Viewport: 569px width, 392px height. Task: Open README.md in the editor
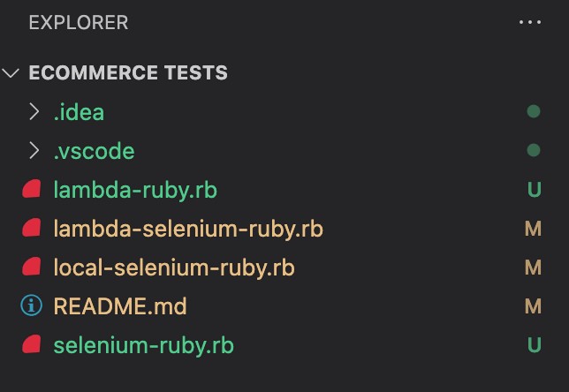(x=120, y=306)
